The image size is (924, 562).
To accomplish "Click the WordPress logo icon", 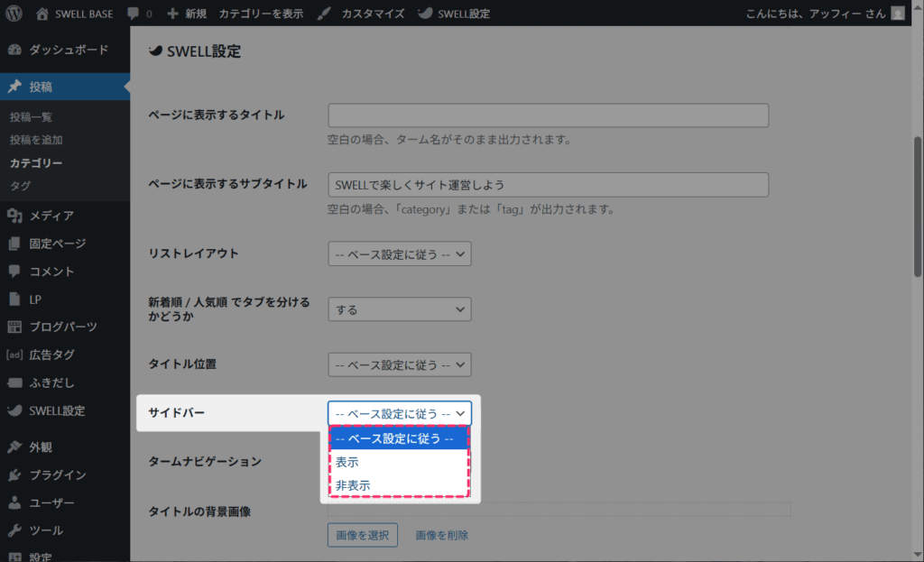I will coord(14,13).
